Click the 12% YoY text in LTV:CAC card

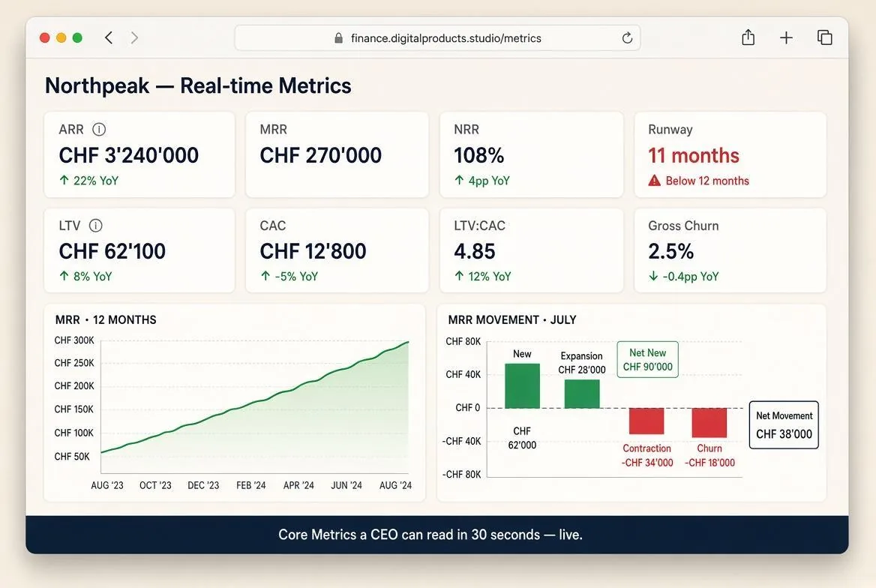(x=490, y=276)
